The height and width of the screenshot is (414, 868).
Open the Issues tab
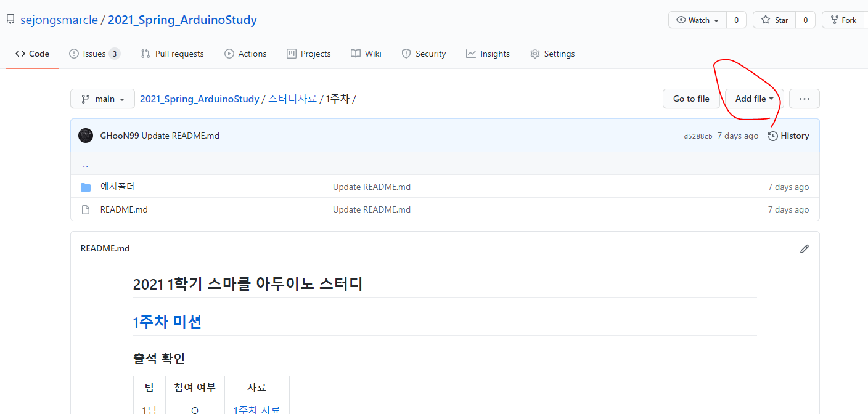click(94, 54)
